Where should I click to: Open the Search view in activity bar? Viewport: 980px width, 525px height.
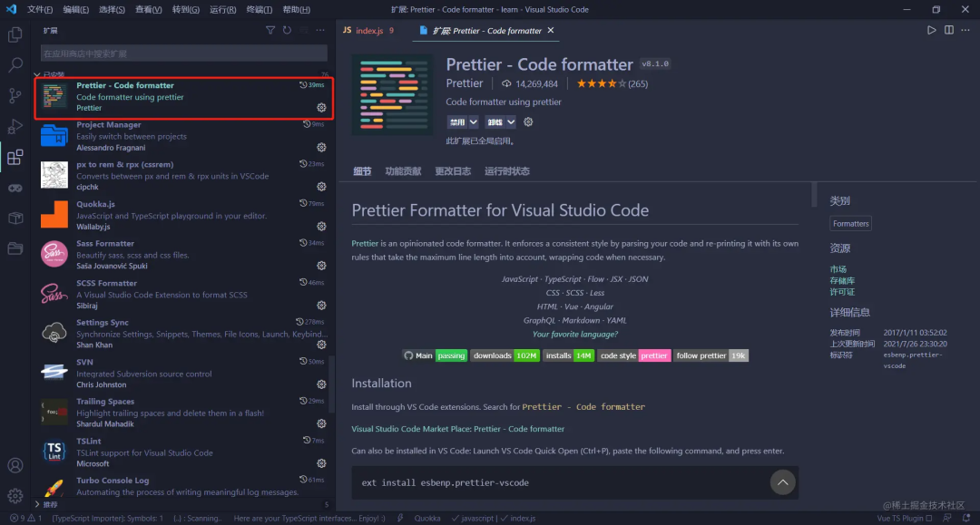pos(15,65)
